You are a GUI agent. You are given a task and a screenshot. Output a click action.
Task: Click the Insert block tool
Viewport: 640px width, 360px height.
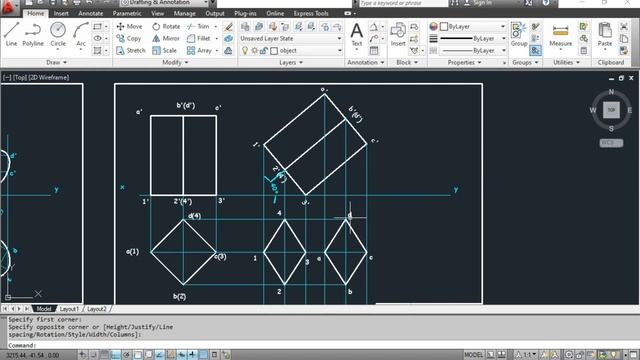click(398, 35)
